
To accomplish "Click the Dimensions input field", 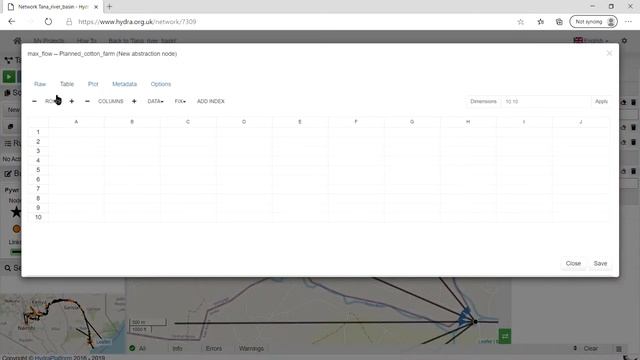I will point(546,101).
